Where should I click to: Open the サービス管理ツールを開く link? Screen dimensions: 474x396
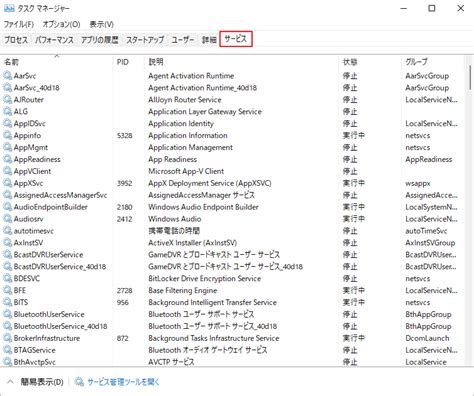[x=123, y=382]
